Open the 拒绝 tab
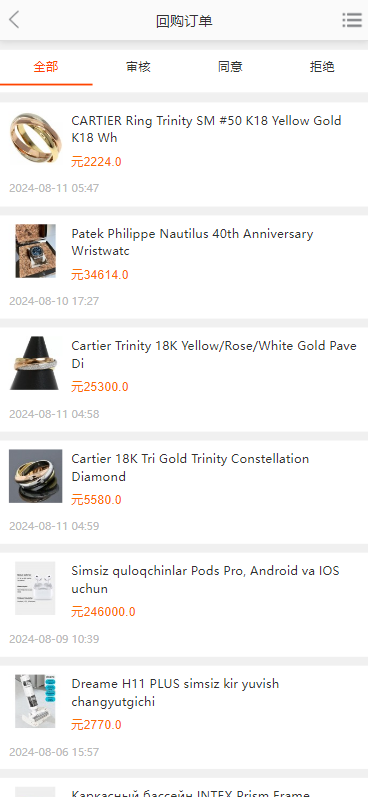368x797 pixels. pos(322,67)
